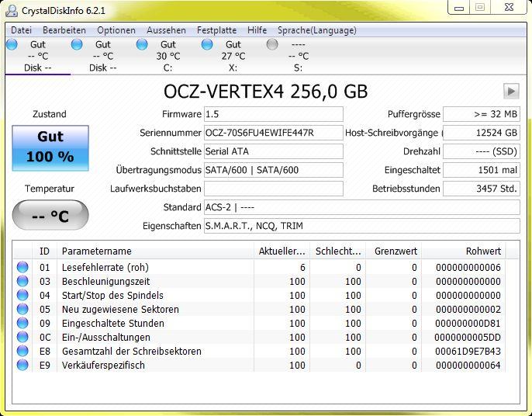Select the Neu zugewiesene Sektoren row

point(259,309)
